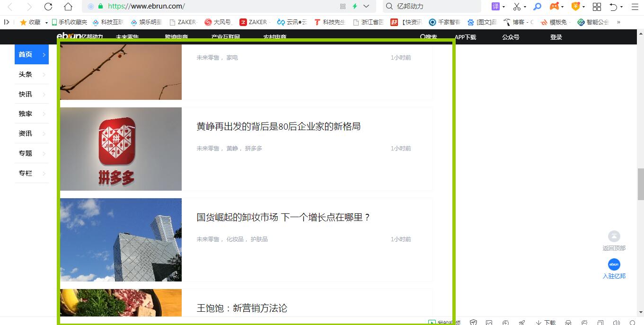Click the 入驻亿邦 blue ebrun badge
This screenshot has height=325, width=644.
click(x=614, y=264)
